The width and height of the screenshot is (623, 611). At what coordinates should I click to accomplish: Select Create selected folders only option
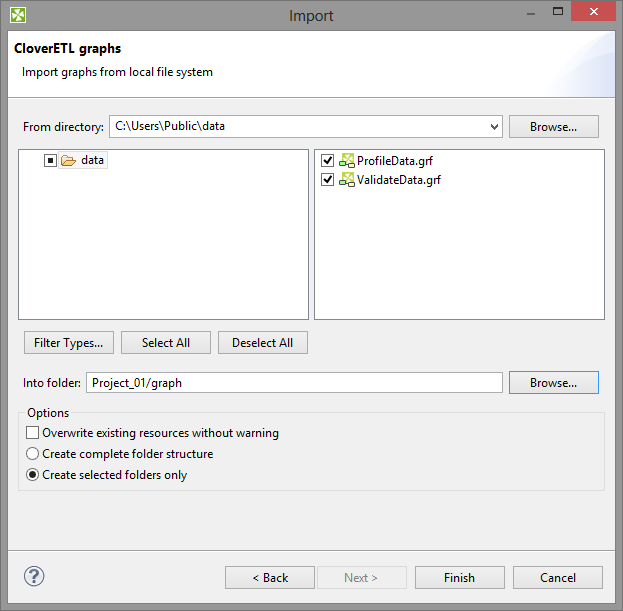[x=33, y=475]
